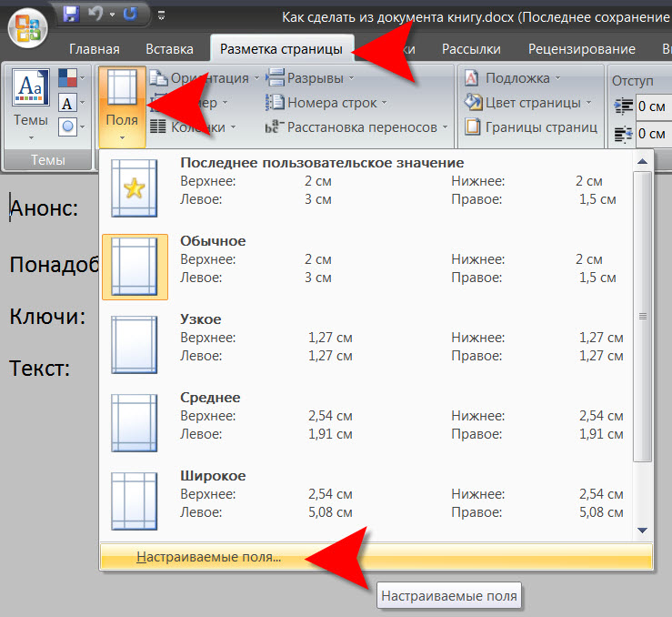Image resolution: width=672 pixels, height=617 pixels.
Task: Click the Узкое margin thumbnail icon
Action: pos(135,345)
